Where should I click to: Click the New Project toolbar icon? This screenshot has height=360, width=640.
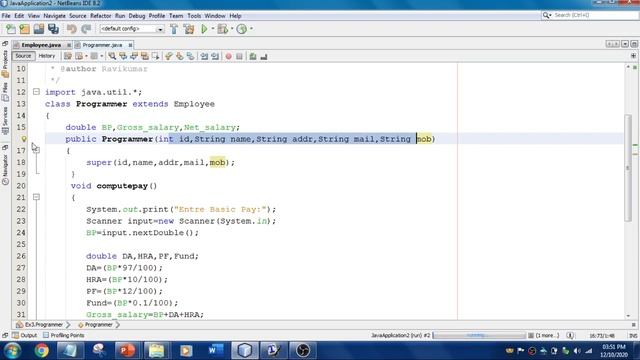pyautogui.click(x=24, y=29)
